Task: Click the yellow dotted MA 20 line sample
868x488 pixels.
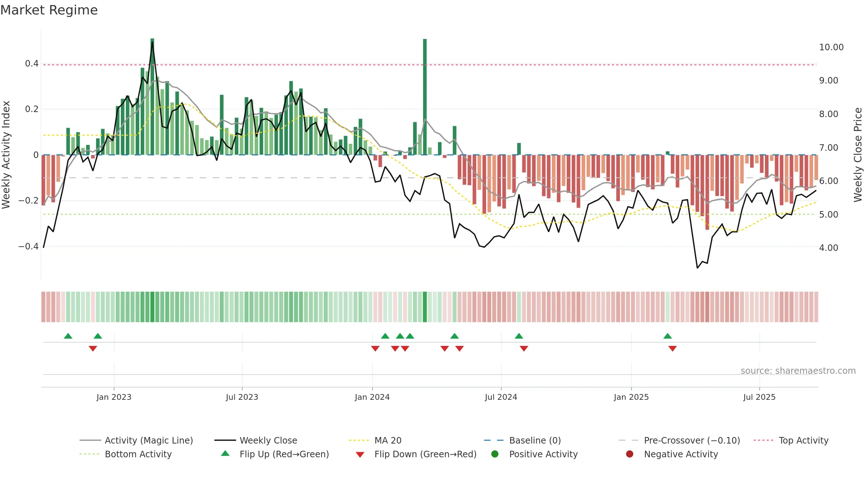Action: coord(359,440)
